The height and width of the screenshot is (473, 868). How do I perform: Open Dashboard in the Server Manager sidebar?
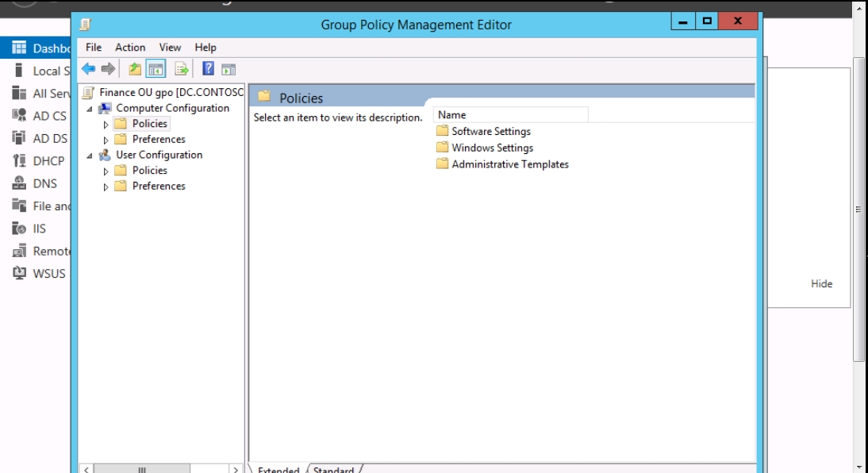pyautogui.click(x=36, y=48)
